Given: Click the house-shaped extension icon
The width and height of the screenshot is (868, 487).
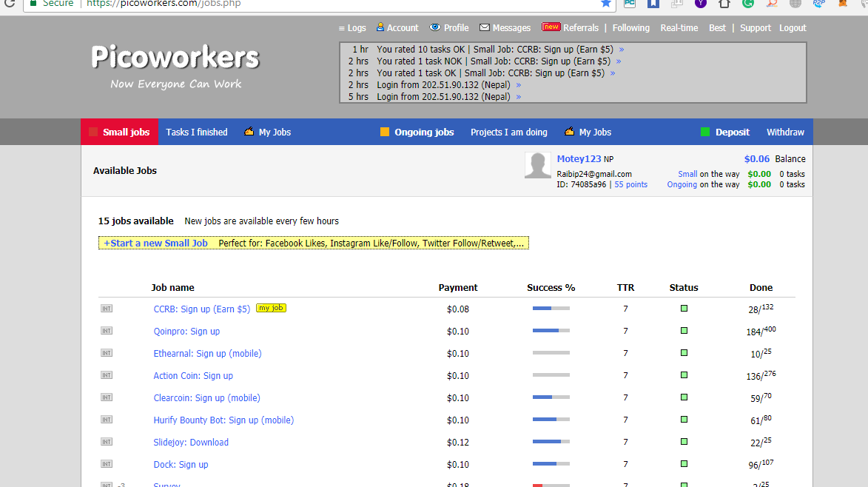Looking at the screenshot, I should (x=724, y=3).
